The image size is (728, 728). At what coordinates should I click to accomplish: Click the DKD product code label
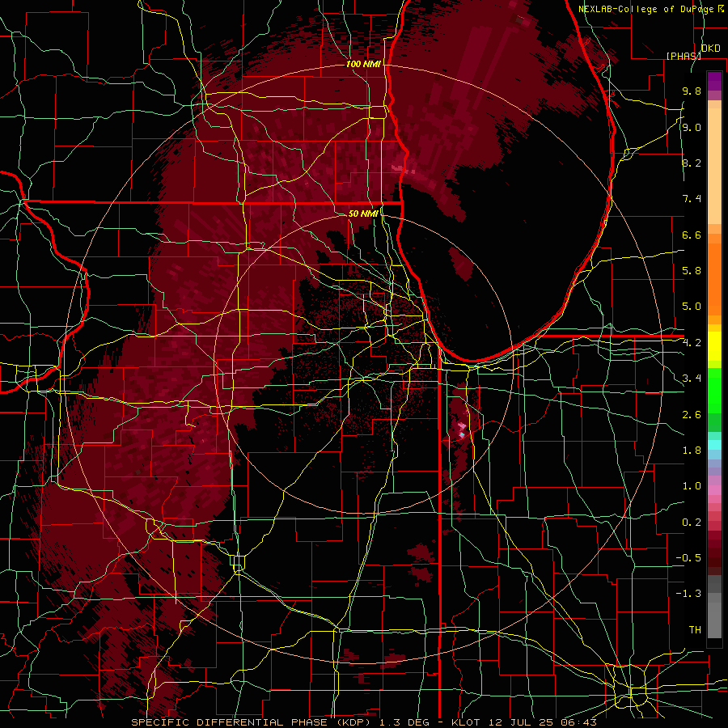pyautogui.click(x=711, y=49)
